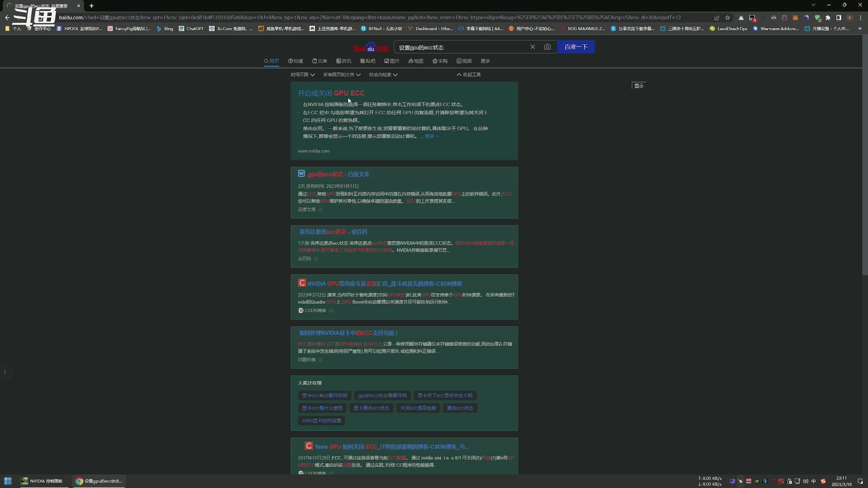Switch to the 地图 tab
The height and width of the screenshot is (488, 868).
[416, 61]
